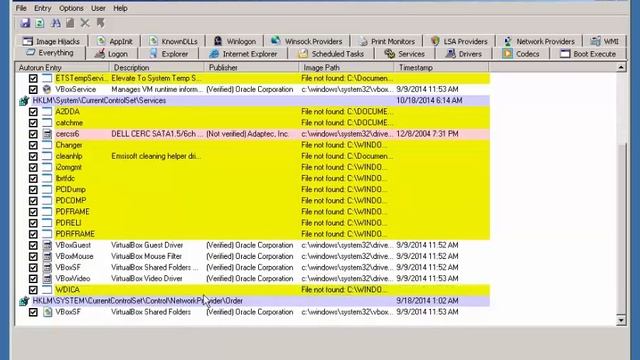
Task: Click the vertical scrollbar thumb
Action: [x=621, y=229]
